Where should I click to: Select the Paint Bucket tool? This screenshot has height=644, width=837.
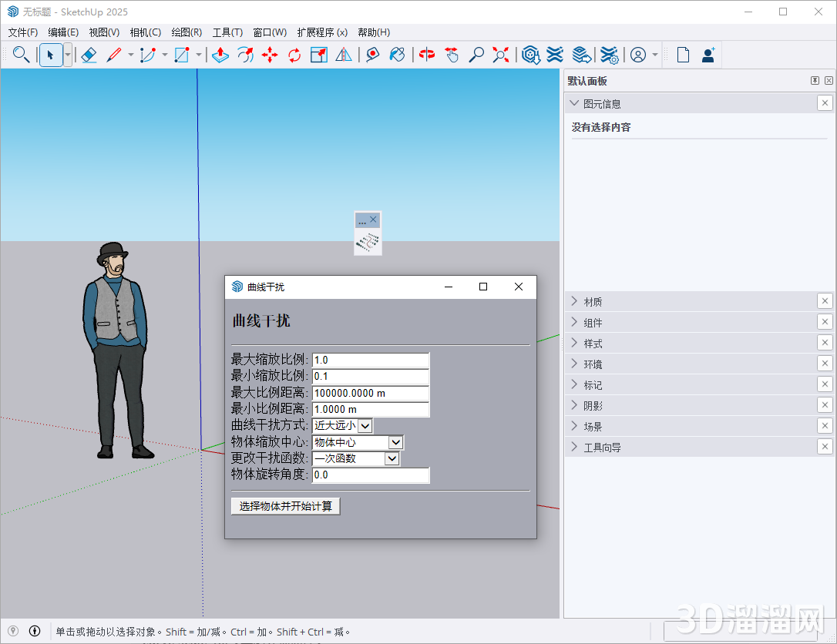click(x=397, y=55)
